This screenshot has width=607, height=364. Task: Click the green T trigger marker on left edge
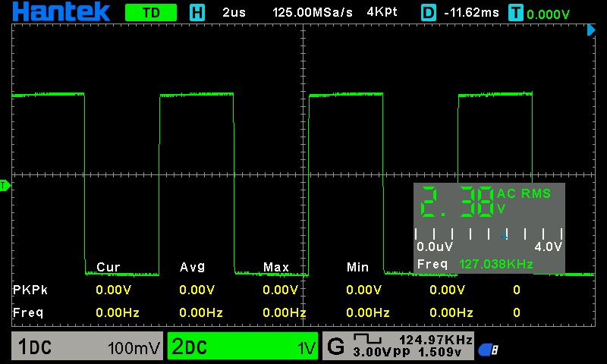(5, 186)
